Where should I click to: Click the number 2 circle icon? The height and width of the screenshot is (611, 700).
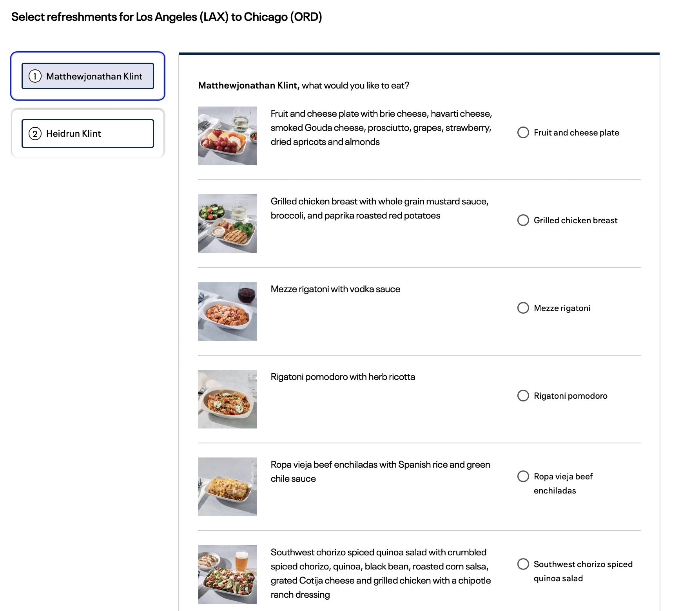tap(35, 134)
